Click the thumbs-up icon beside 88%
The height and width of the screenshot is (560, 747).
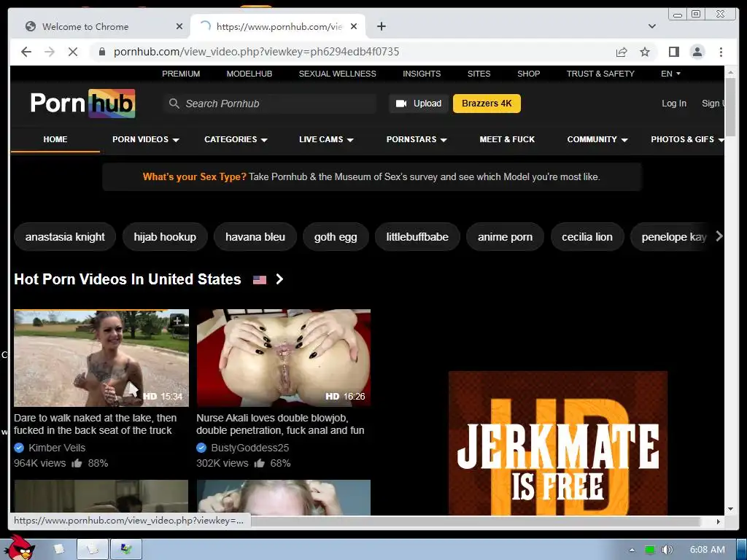(77, 463)
